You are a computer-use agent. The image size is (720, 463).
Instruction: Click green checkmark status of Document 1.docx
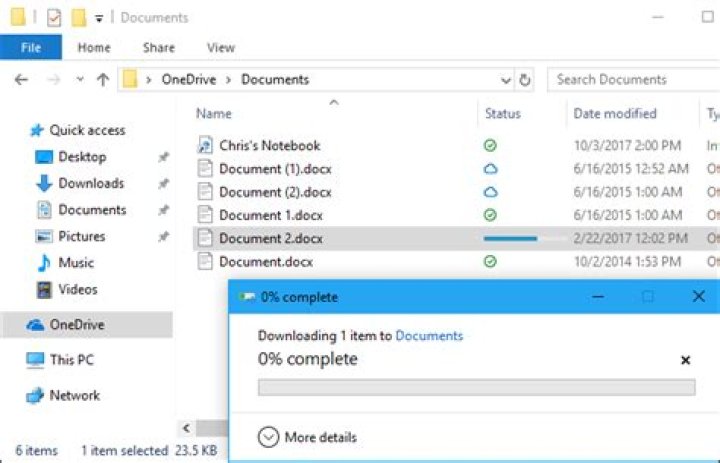pos(490,215)
